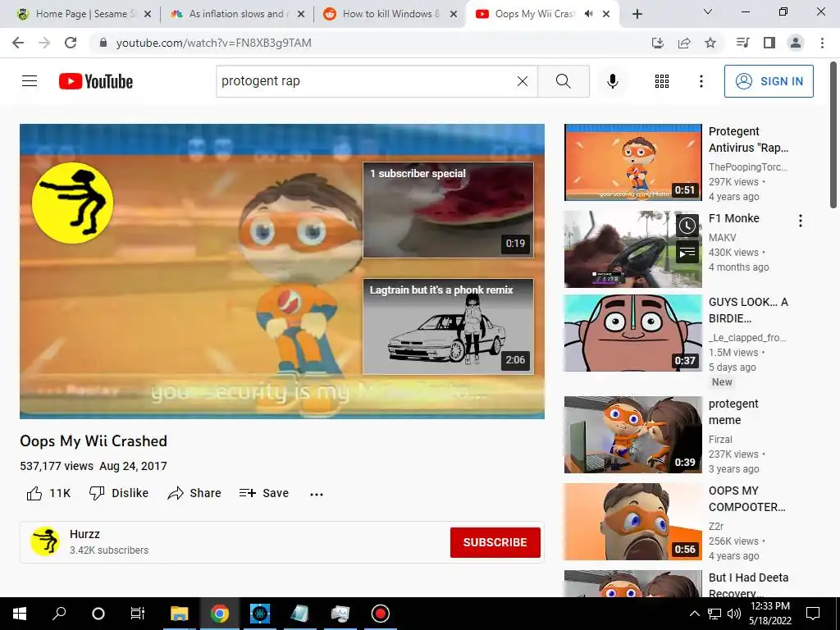Click the red record app on taskbar
Screen dimensions: 840x630
click(381, 614)
